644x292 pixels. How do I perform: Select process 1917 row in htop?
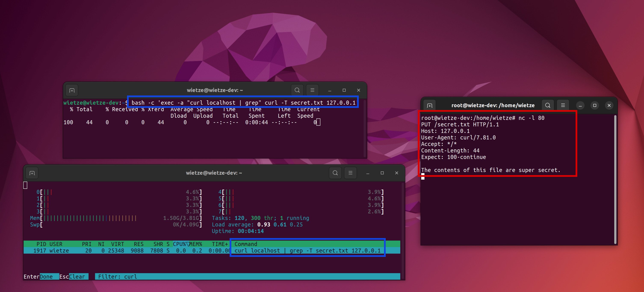(x=212, y=250)
